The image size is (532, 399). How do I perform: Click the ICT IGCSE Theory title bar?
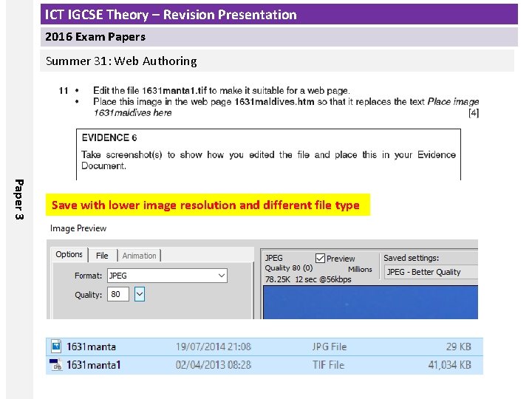click(x=279, y=14)
